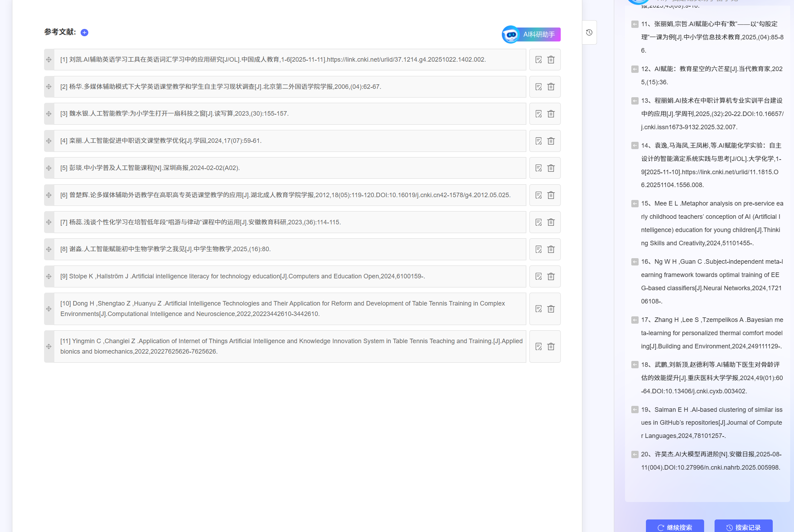Delete reference [5] by 彭琰

point(551,168)
